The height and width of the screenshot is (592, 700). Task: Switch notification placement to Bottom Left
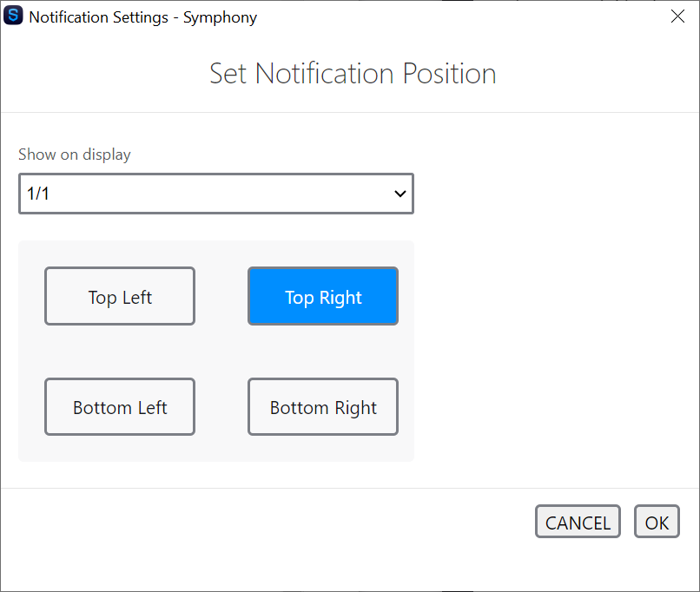coord(119,406)
